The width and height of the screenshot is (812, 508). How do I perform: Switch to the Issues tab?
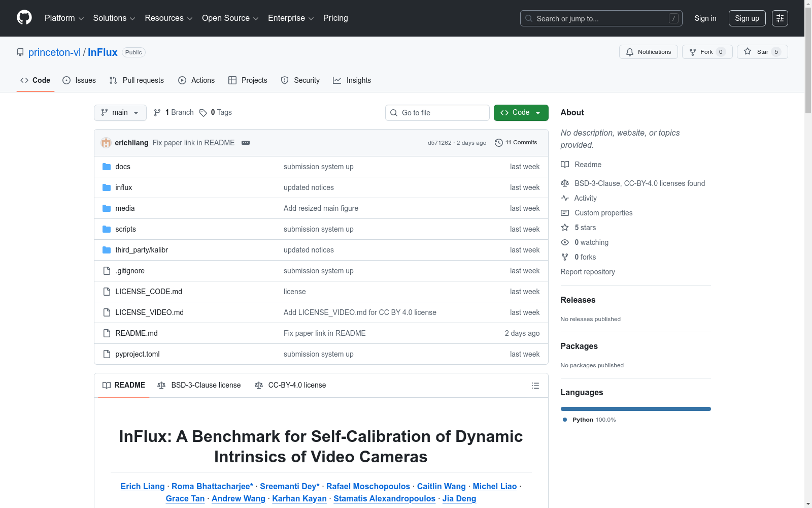click(79, 80)
